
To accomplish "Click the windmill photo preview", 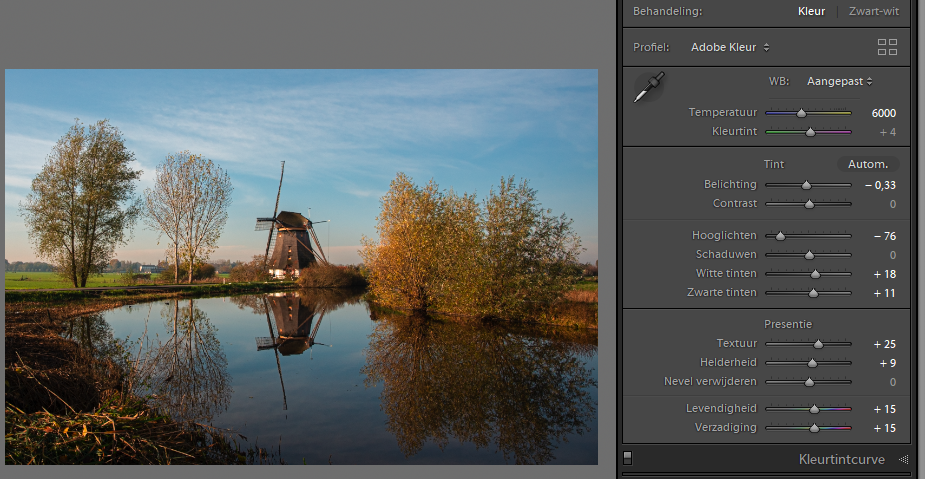I will click(301, 266).
